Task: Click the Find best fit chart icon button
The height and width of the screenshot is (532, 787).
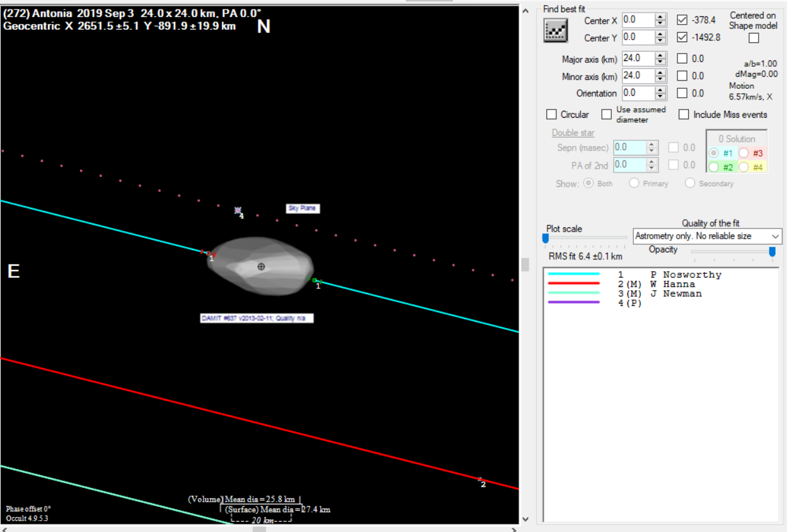Action: click(x=556, y=30)
